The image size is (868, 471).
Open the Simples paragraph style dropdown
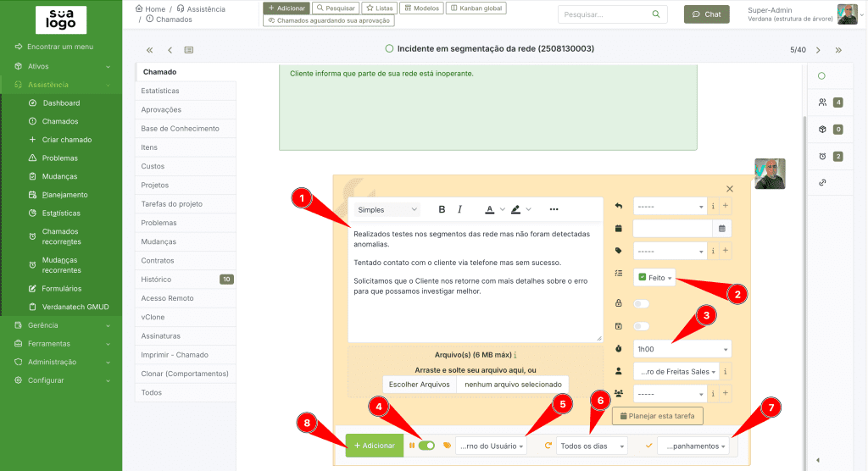[387, 210]
